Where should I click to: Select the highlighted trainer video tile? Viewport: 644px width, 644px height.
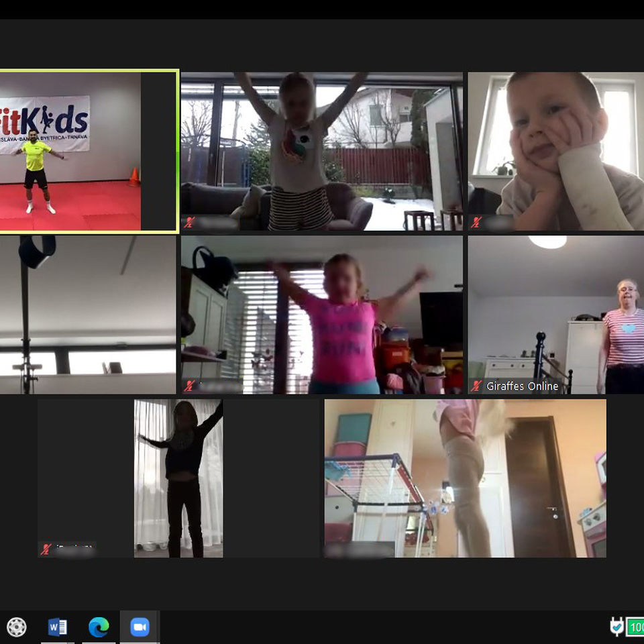(x=87, y=149)
